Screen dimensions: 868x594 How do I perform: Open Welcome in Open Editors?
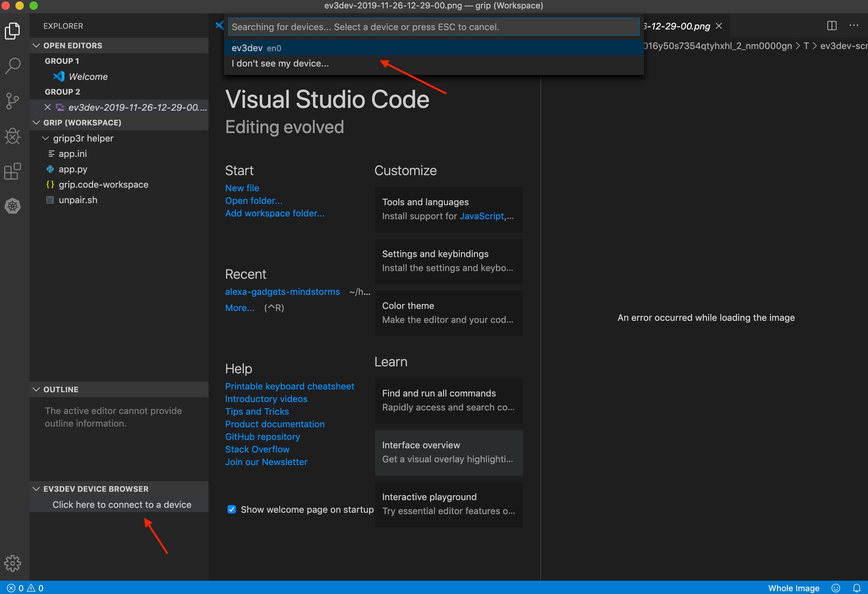point(88,77)
